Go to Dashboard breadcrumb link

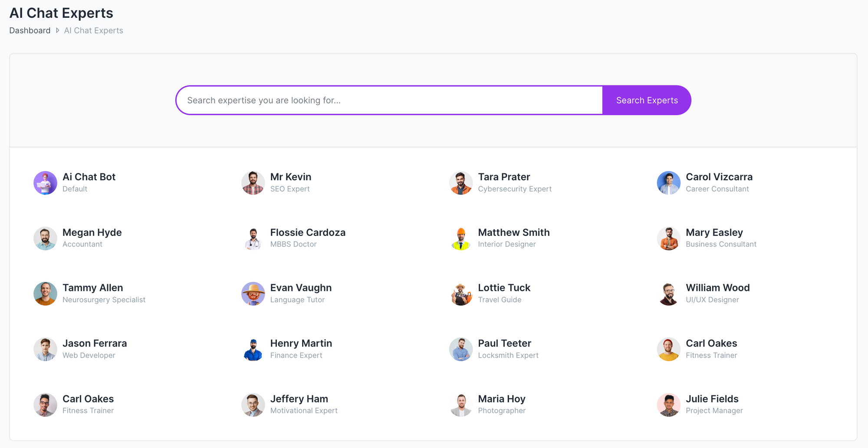tap(30, 30)
